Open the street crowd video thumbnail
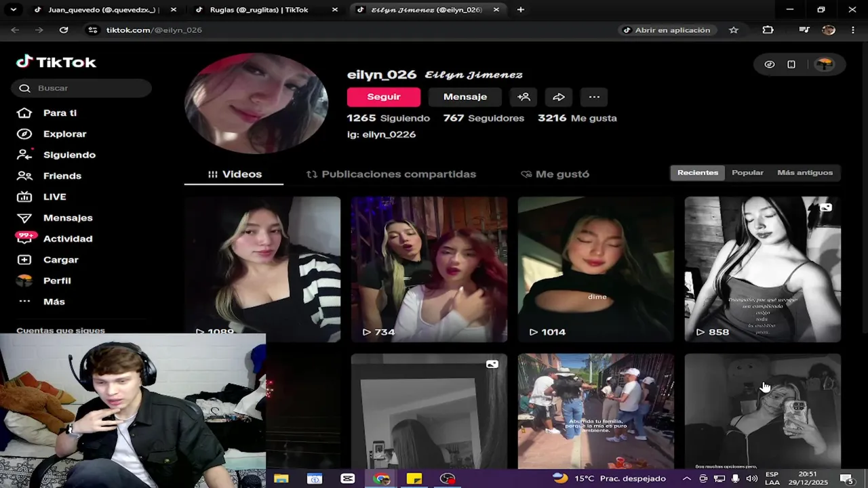The height and width of the screenshot is (488, 868). coord(596,411)
